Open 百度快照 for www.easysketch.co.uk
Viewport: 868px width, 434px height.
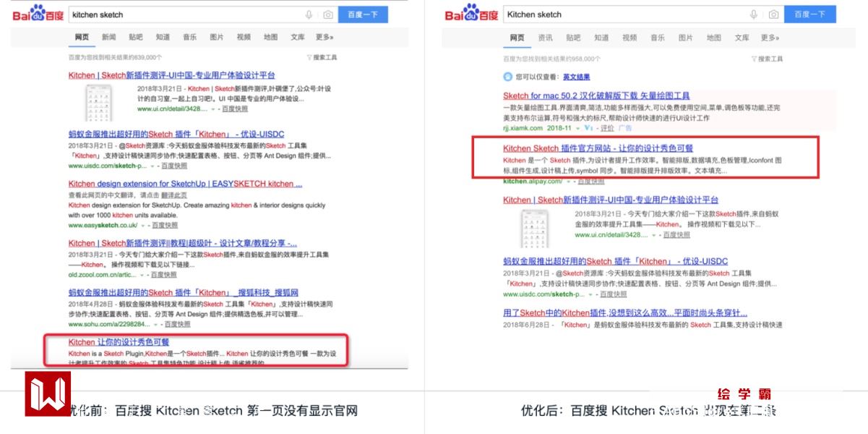click(x=163, y=225)
